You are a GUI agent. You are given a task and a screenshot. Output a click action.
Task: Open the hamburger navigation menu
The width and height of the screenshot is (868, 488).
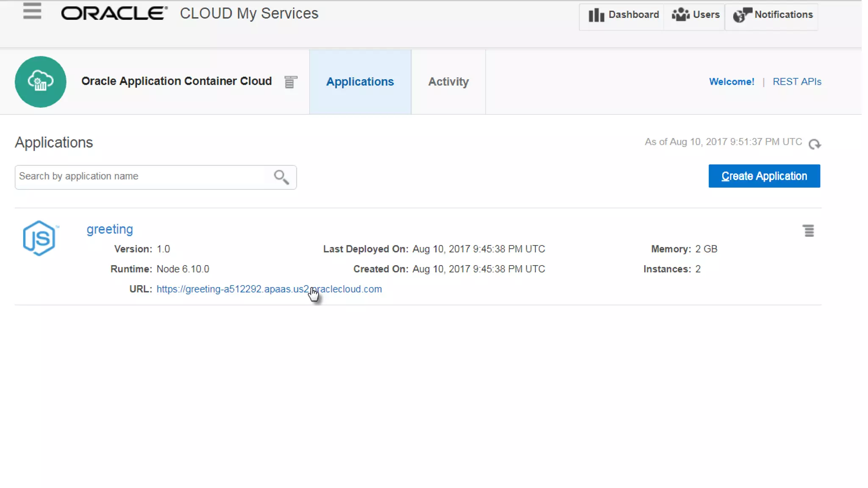click(x=32, y=11)
